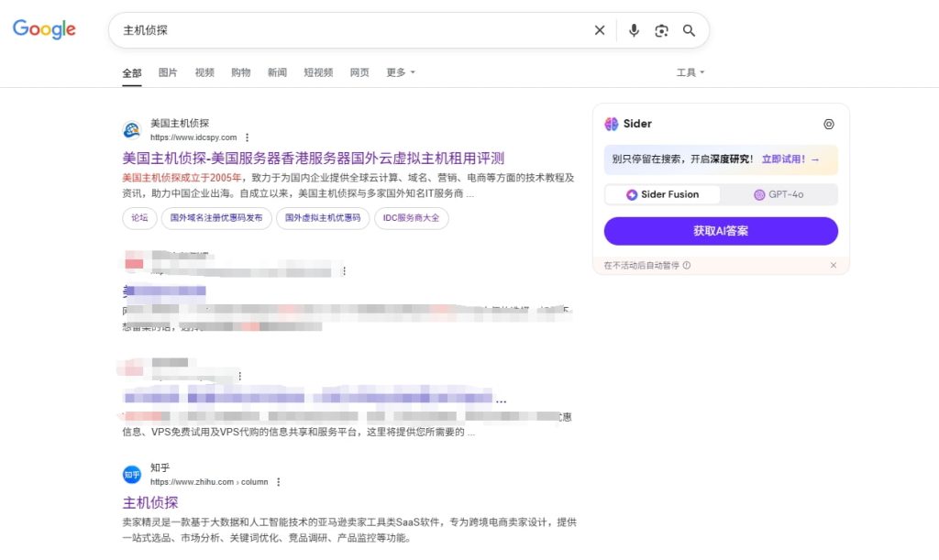Click the Zhihu favicon next to the result
The height and width of the screenshot is (560, 939).
coord(131,474)
